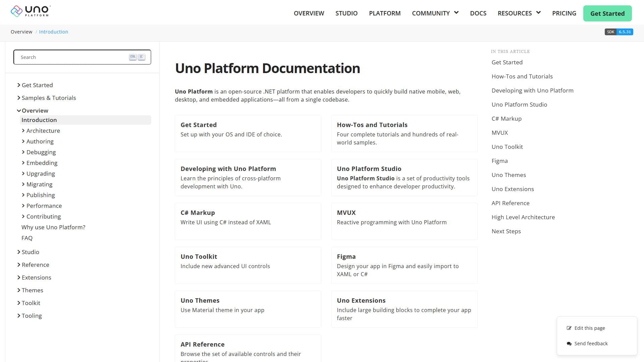Open the Get Started card
644x362 pixels.
coord(248,133)
